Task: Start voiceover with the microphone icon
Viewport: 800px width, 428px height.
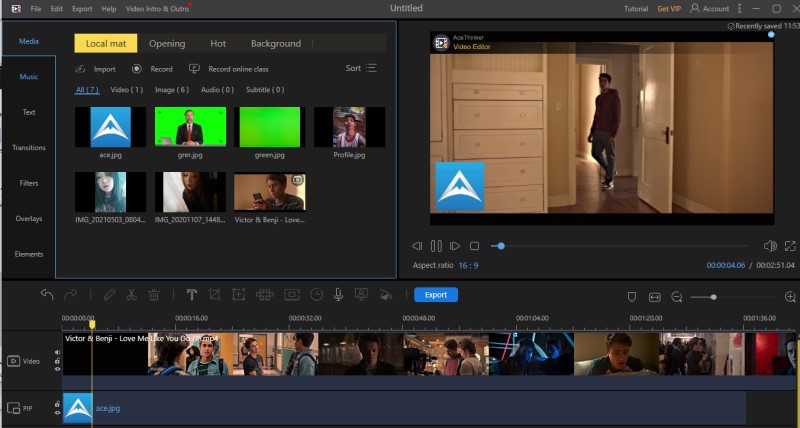Action: 338,295
